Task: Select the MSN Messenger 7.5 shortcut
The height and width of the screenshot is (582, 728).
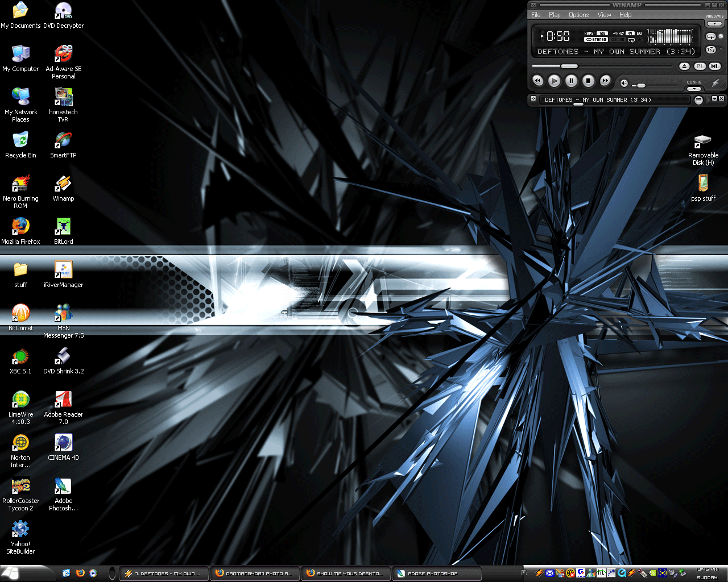Action: [x=63, y=321]
